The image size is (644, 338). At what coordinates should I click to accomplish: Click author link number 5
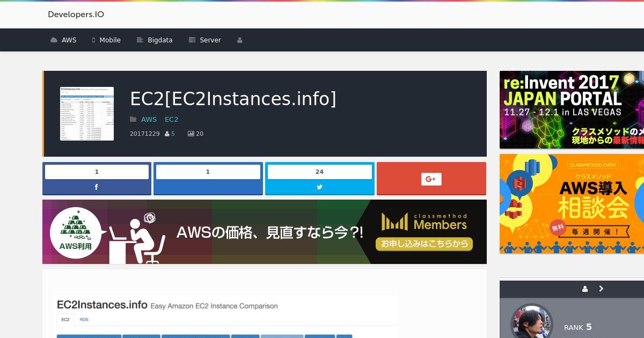click(173, 134)
